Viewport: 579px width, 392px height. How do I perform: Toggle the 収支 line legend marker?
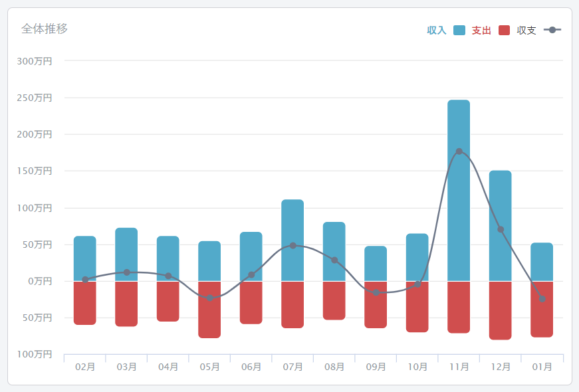tap(552, 30)
